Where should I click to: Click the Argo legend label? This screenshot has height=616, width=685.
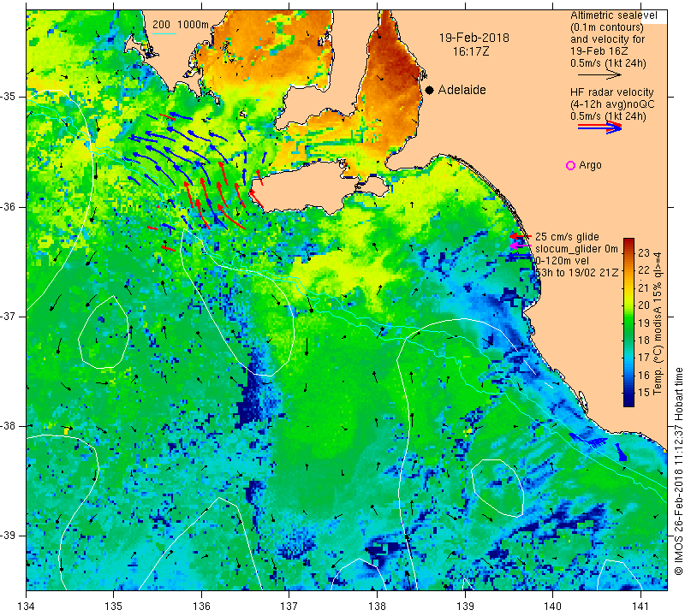click(590, 165)
